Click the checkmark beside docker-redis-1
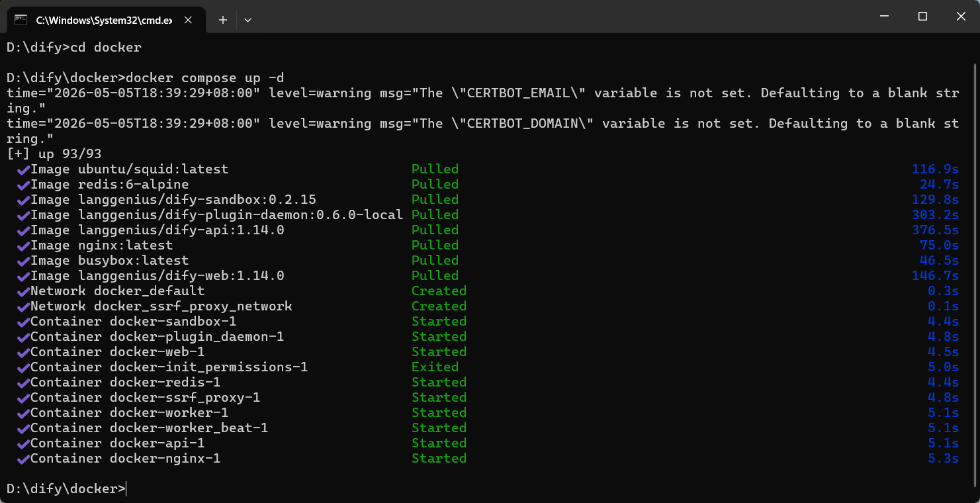Image resolution: width=980 pixels, height=503 pixels. 23,383
